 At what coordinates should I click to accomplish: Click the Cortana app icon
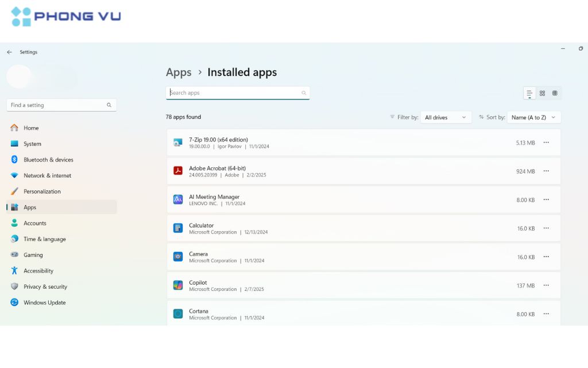178,313
